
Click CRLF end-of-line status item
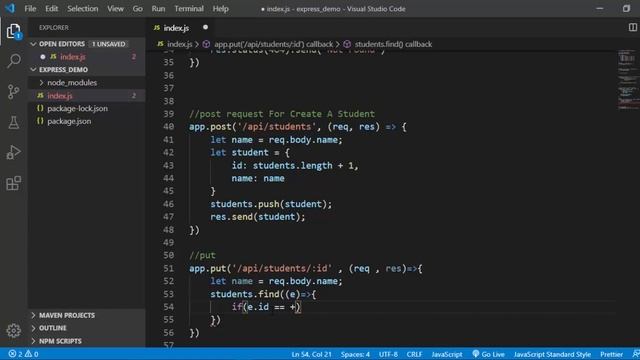point(414,354)
